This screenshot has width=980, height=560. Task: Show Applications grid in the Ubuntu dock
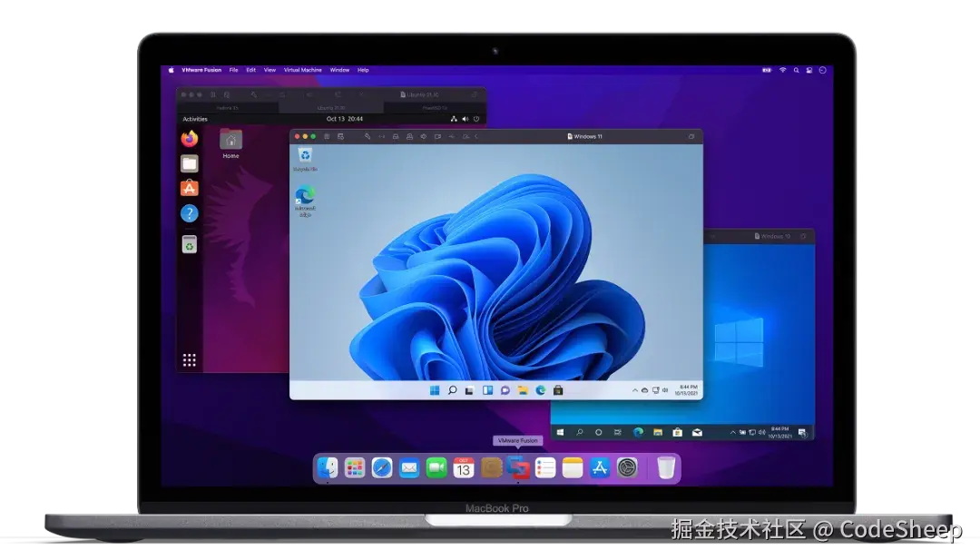coord(190,360)
